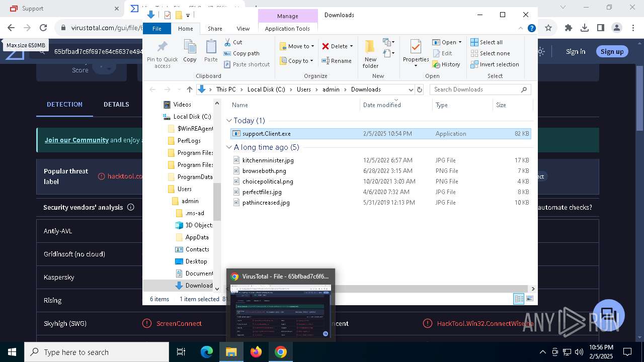Click the Windows Start button
This screenshot has width=644, height=362.
12,352
